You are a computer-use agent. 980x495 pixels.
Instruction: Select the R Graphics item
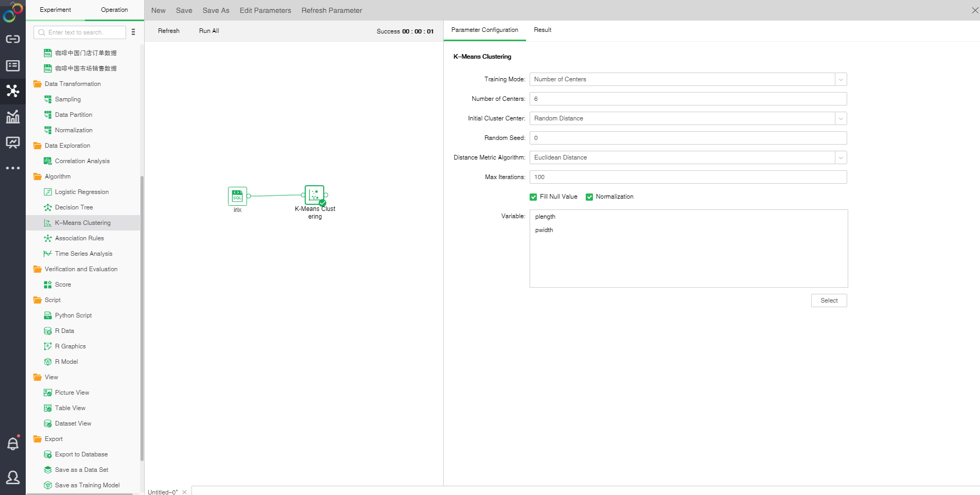(x=70, y=346)
